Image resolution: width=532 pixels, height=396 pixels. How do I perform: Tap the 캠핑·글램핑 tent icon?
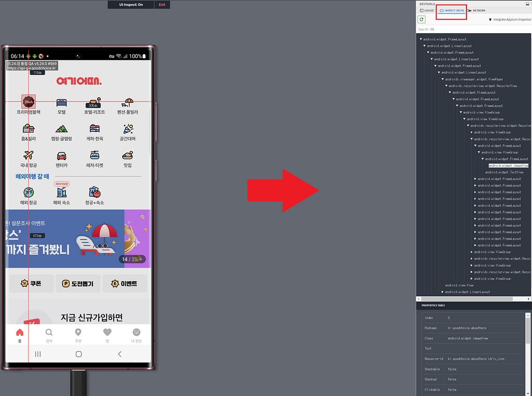tap(61, 128)
